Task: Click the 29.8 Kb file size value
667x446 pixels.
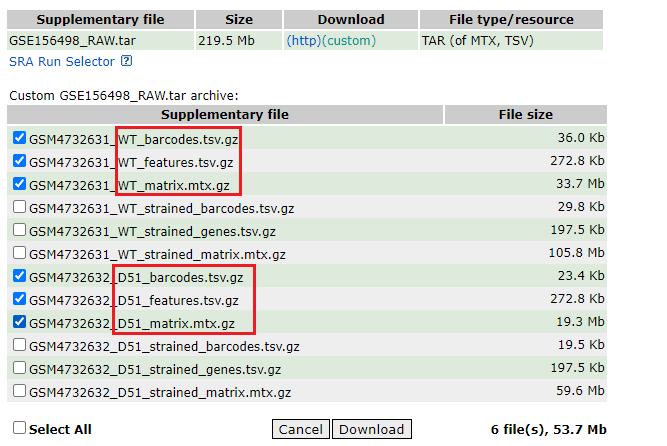Action: click(581, 207)
